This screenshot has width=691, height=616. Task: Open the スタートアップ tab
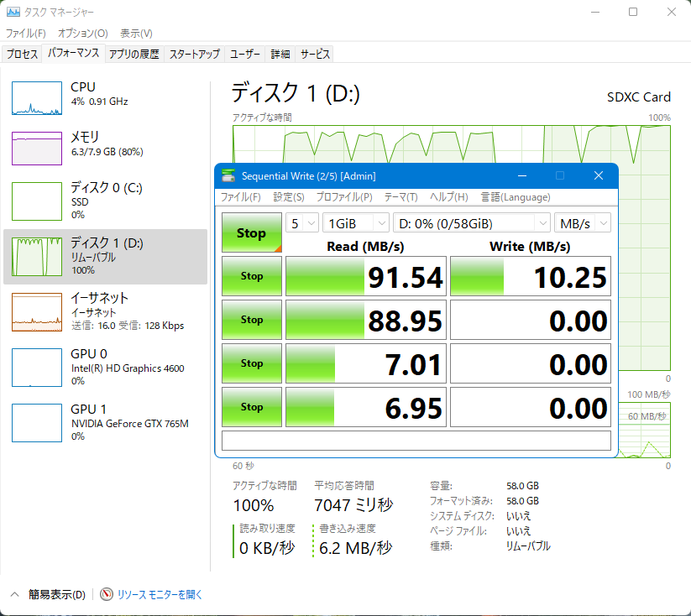tap(194, 55)
